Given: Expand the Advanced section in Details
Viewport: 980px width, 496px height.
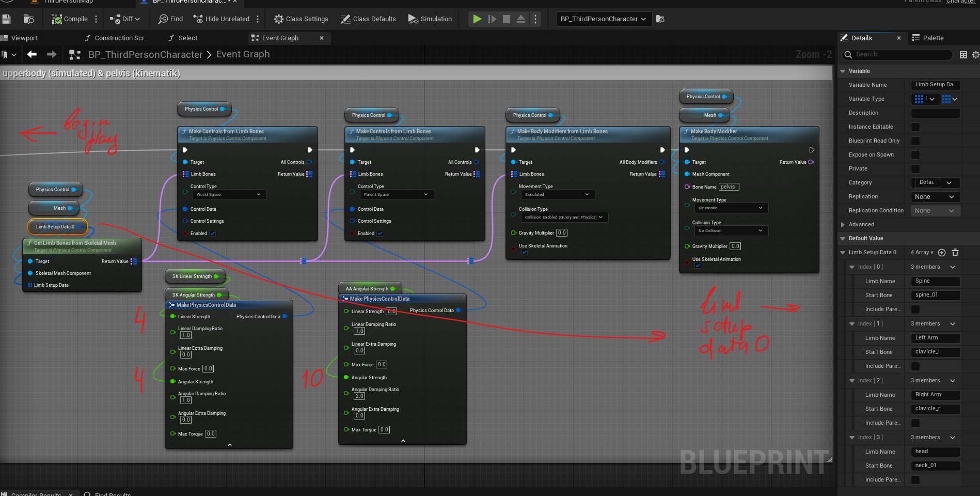Looking at the screenshot, I should pyautogui.click(x=843, y=224).
